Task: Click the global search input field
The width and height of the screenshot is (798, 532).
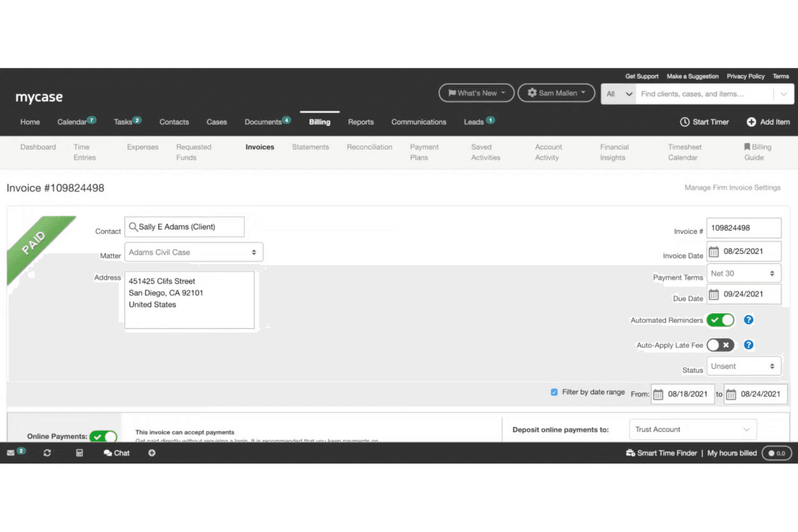Action: [x=705, y=94]
